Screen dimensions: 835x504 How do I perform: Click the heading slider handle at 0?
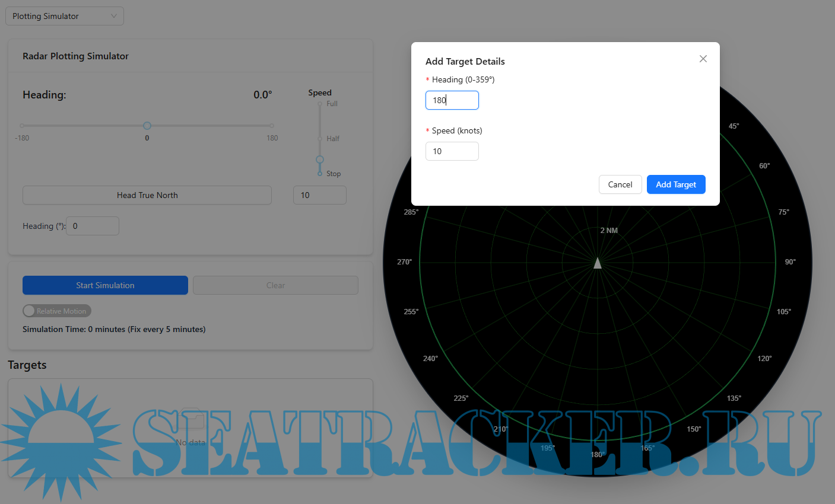pyautogui.click(x=147, y=126)
